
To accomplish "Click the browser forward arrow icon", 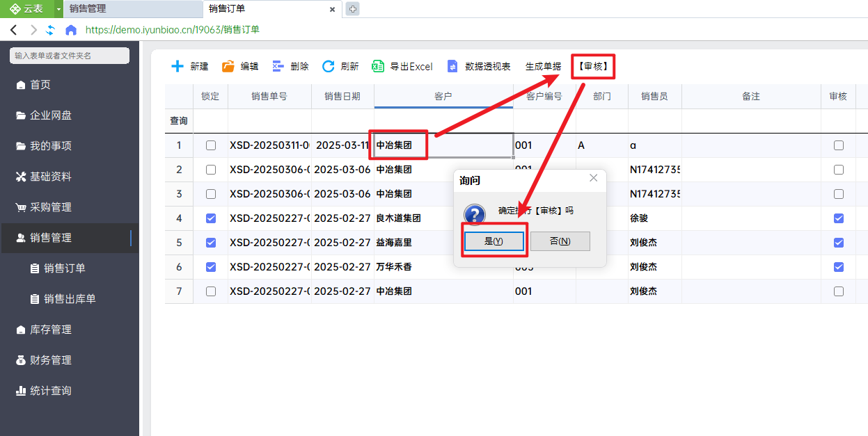I will (33, 30).
